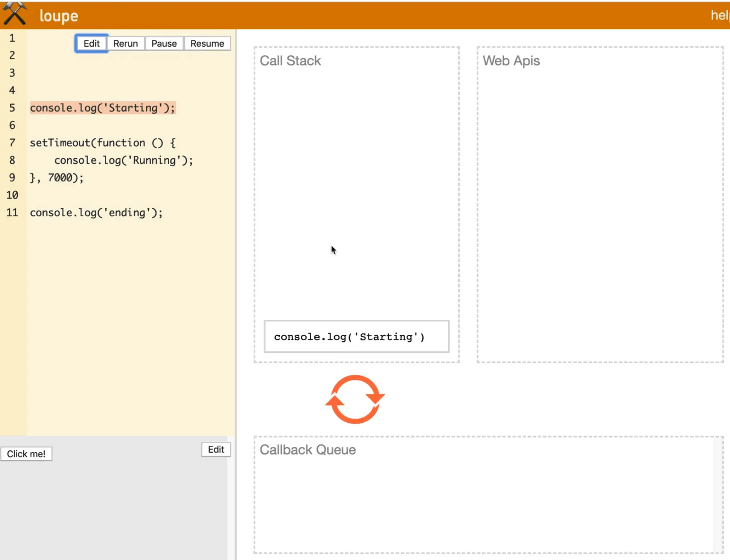Click the orange event loop spinner icon
Viewport: 730px width, 560px height.
[355, 399]
